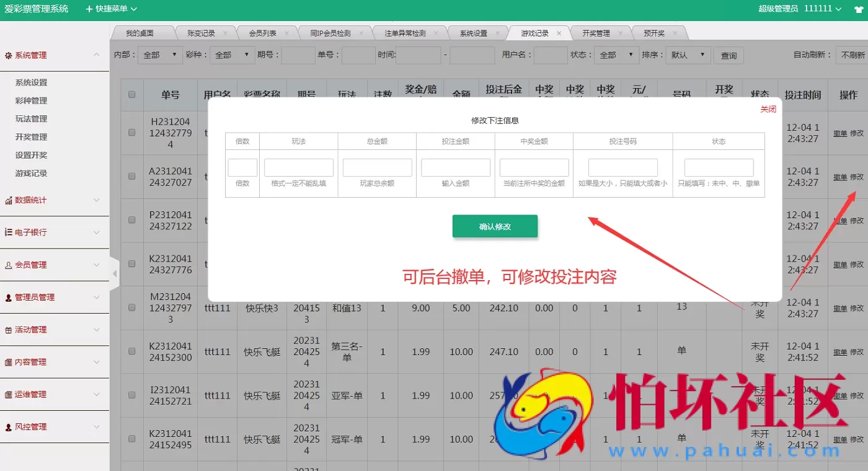Click the 查询 search button
868x471 pixels.
pyautogui.click(x=728, y=55)
